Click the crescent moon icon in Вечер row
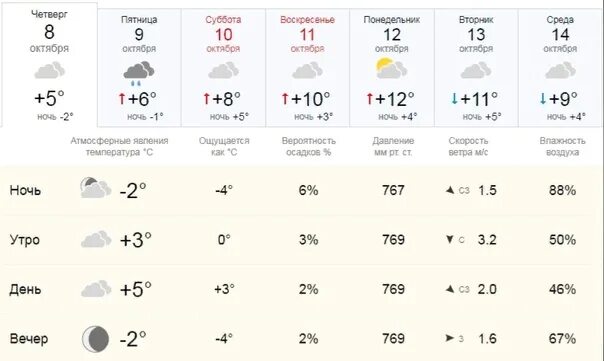Image resolution: width=604 pixels, height=361 pixels. click(96, 339)
